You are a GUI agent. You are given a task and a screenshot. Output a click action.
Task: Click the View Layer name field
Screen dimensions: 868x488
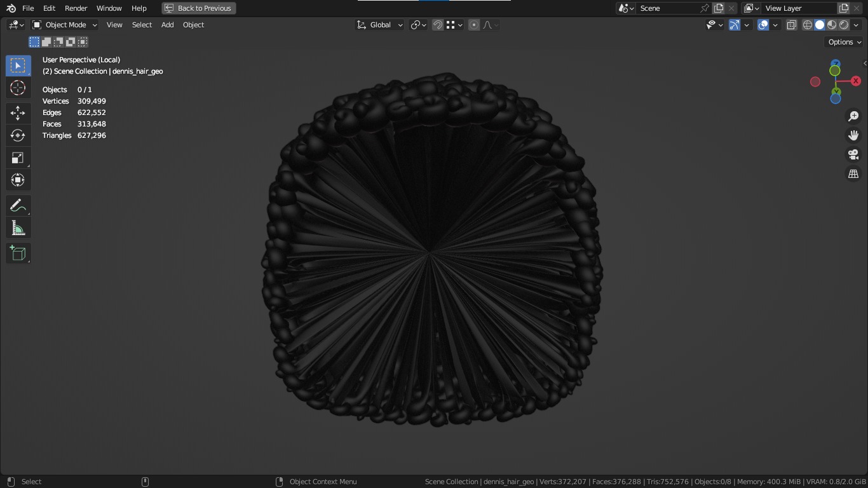click(799, 8)
